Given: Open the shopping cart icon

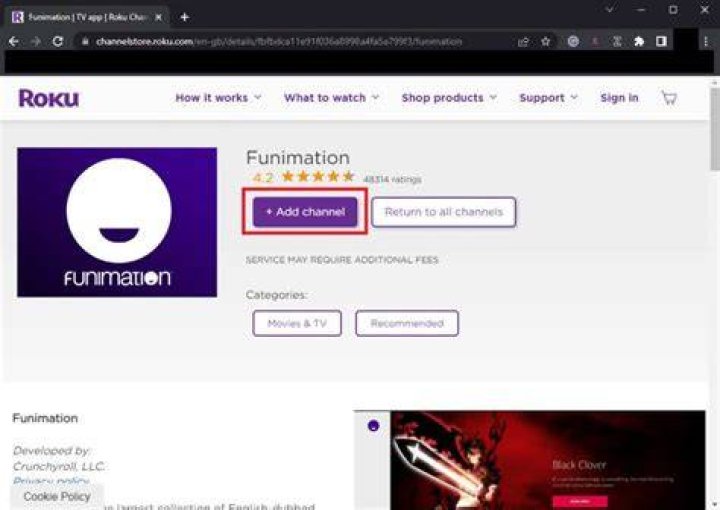Looking at the screenshot, I should [x=669, y=98].
